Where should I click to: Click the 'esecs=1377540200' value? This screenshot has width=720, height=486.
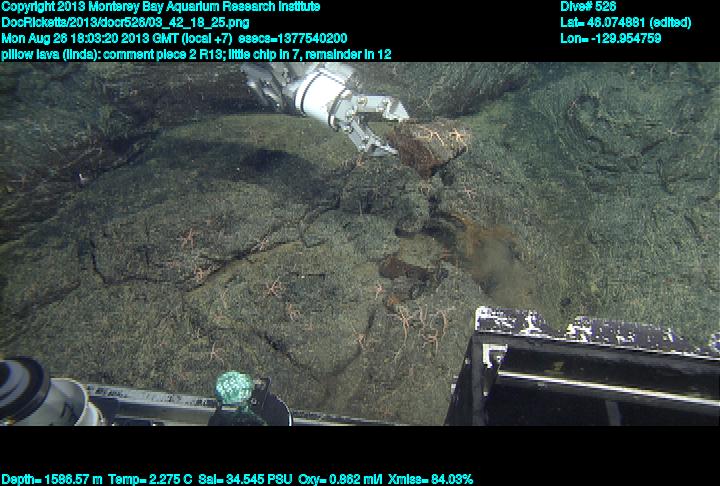292,39
